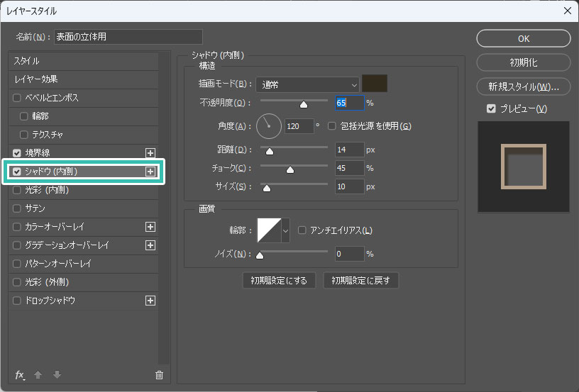The width and height of the screenshot is (579, 392).
Task: Select the パターンオーバーレイ effect row
Action: tap(84, 264)
